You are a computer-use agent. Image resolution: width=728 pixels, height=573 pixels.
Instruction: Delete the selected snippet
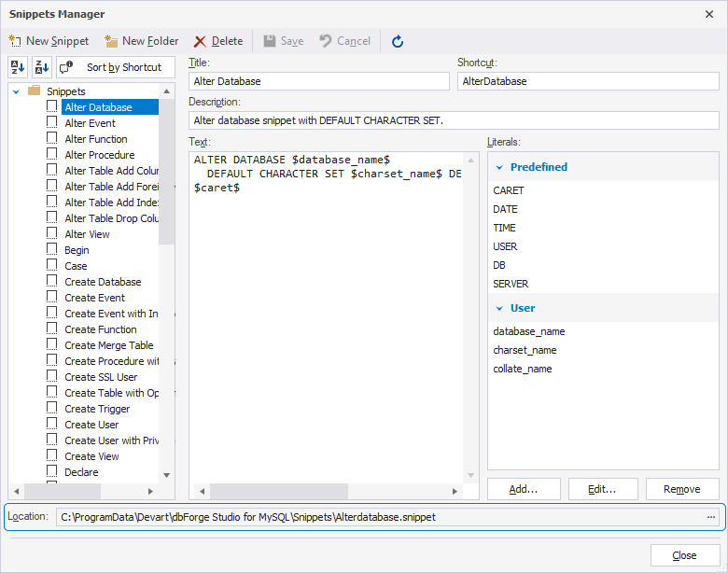[218, 41]
